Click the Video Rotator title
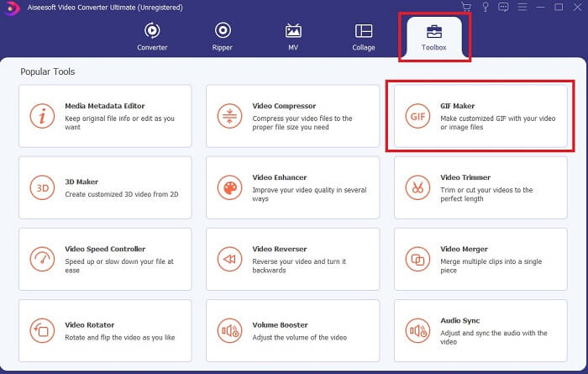Screen dimensions: 588x374 (x=90, y=325)
